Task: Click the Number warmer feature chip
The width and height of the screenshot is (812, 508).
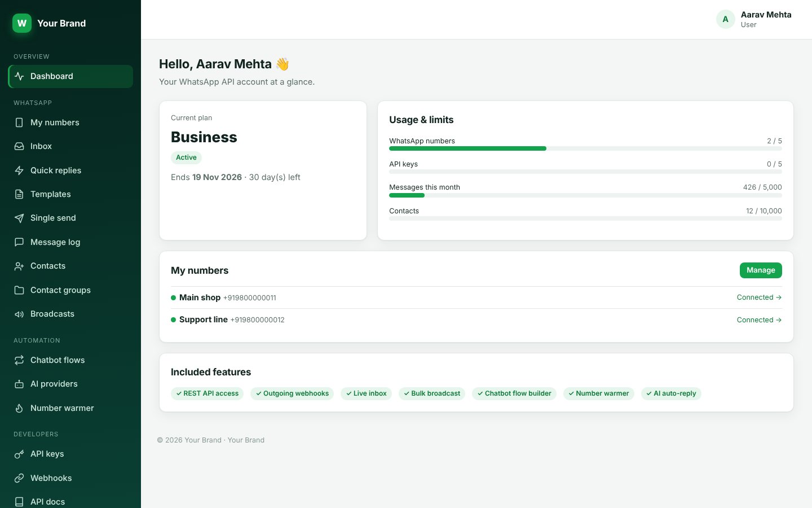Action: pos(599,393)
